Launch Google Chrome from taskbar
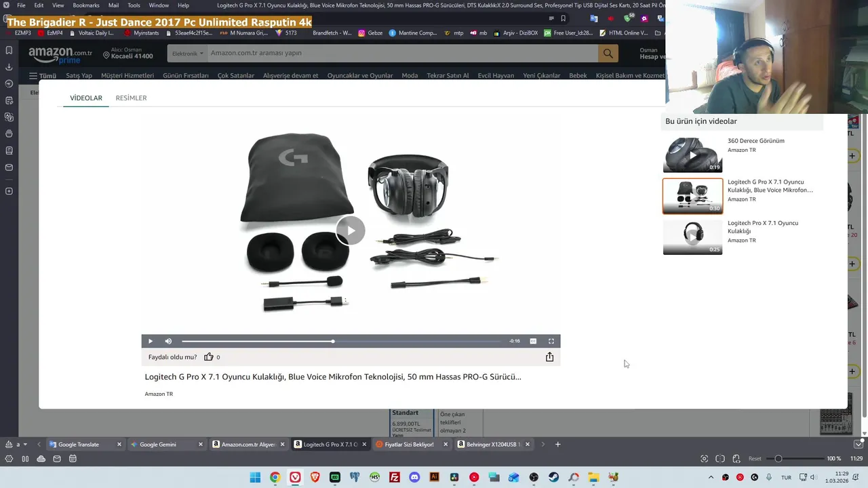Image resolution: width=868 pixels, height=488 pixels. pos(275,477)
